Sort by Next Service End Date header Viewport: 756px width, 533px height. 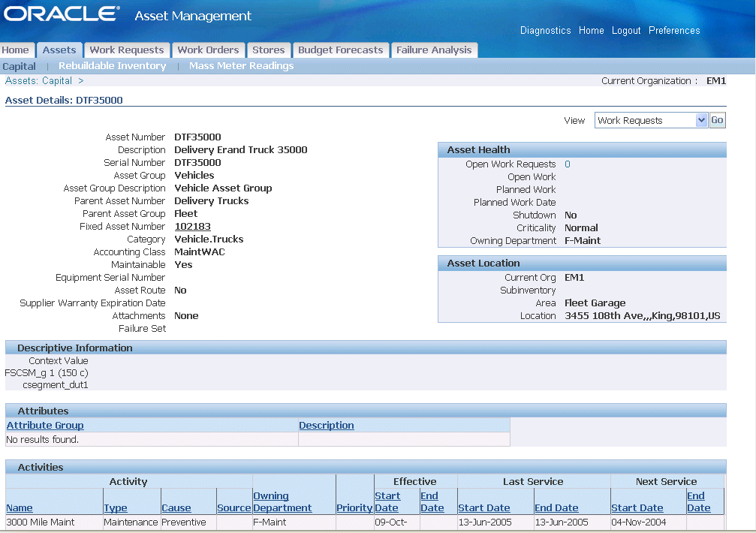(x=699, y=501)
